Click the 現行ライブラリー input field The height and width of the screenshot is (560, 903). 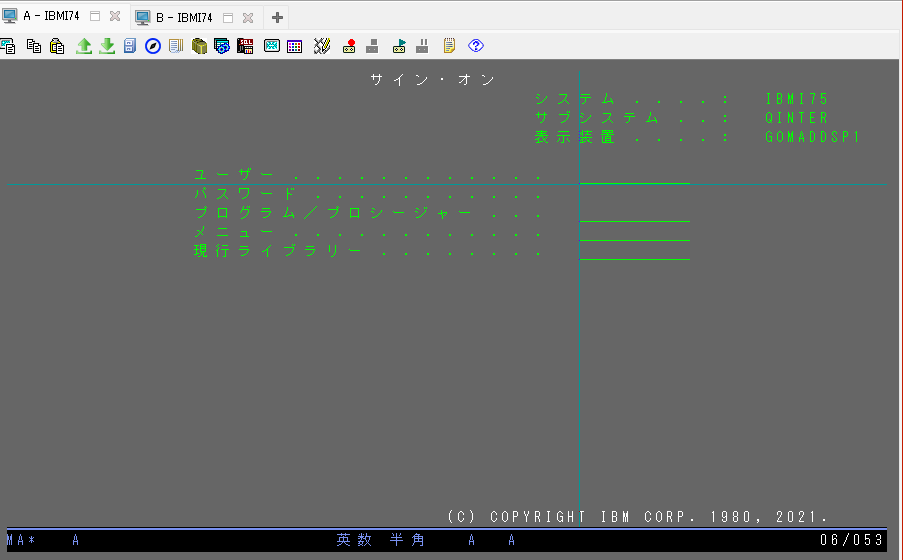635,251
